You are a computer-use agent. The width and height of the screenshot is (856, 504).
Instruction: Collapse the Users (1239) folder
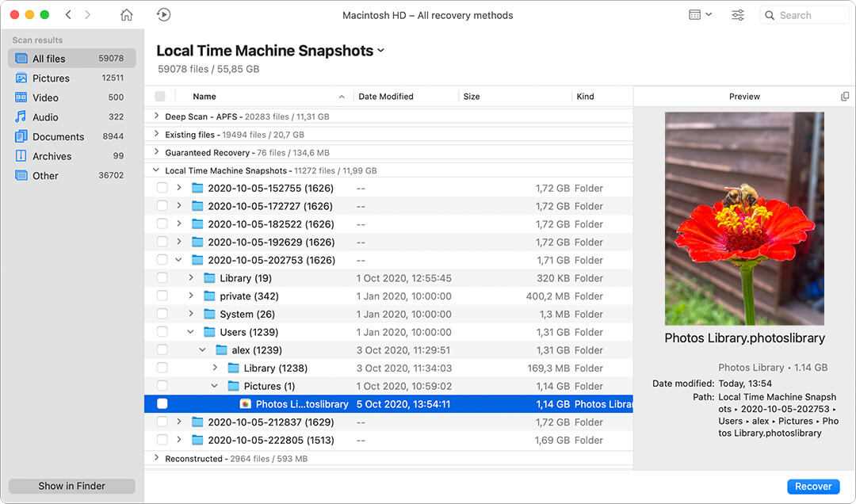[x=190, y=331]
